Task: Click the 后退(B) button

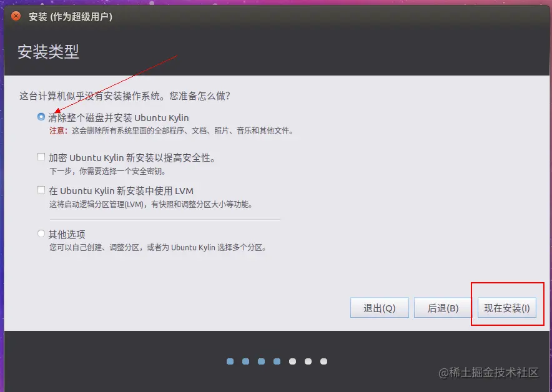Action: pos(441,307)
